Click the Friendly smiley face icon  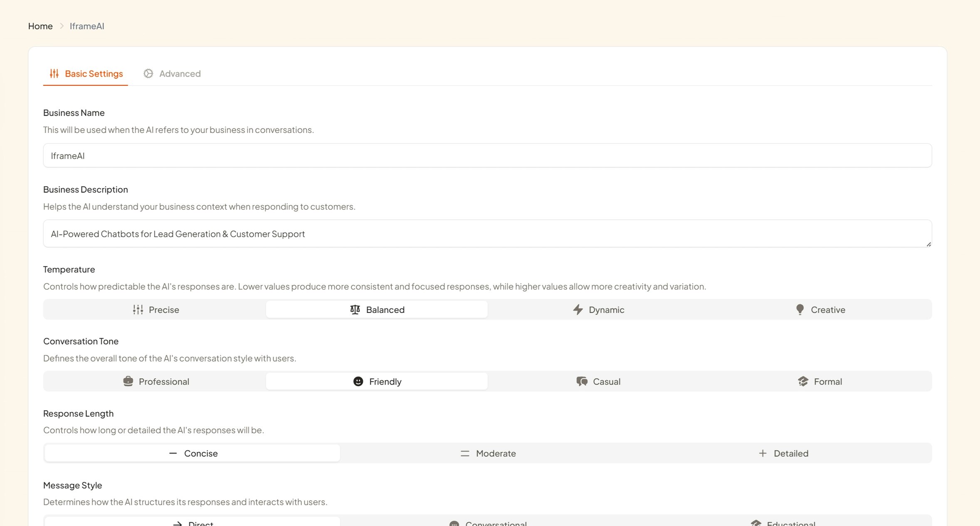tap(358, 381)
